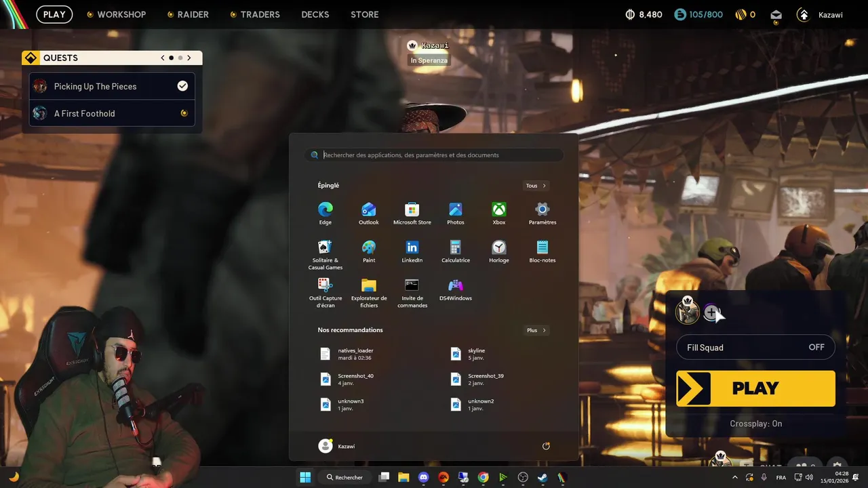Click the add squad member plus icon
The height and width of the screenshot is (488, 868).
pyautogui.click(x=711, y=312)
